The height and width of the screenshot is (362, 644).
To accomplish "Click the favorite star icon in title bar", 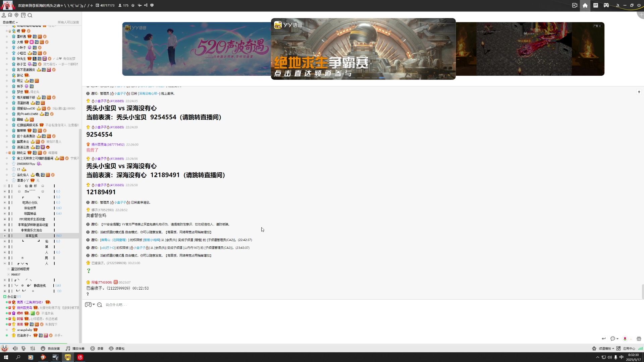I will [x=133, y=5].
